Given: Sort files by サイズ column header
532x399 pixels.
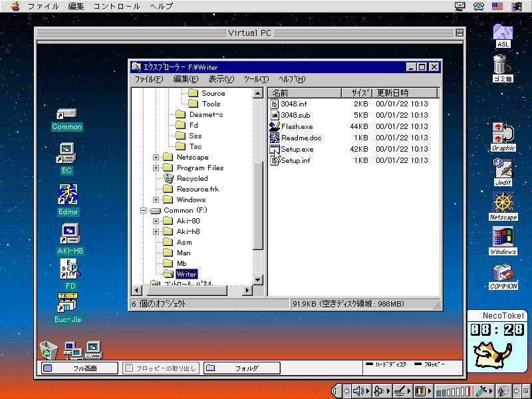Looking at the screenshot, I should coord(357,92).
